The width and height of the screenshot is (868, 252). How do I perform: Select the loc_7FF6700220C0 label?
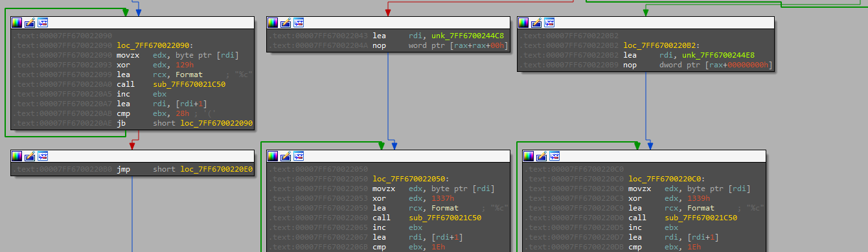667,179
